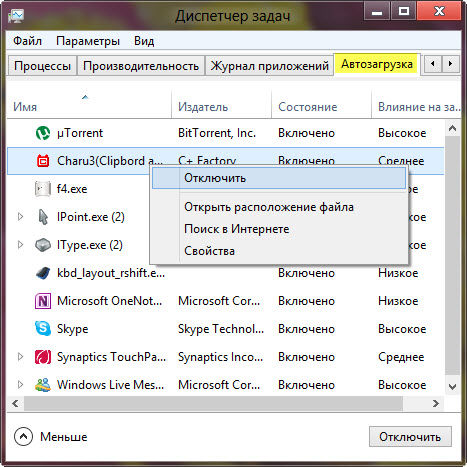The width and height of the screenshot is (467, 467).
Task: Choose Открыть расположение файла in context menu
Action: tap(279, 207)
